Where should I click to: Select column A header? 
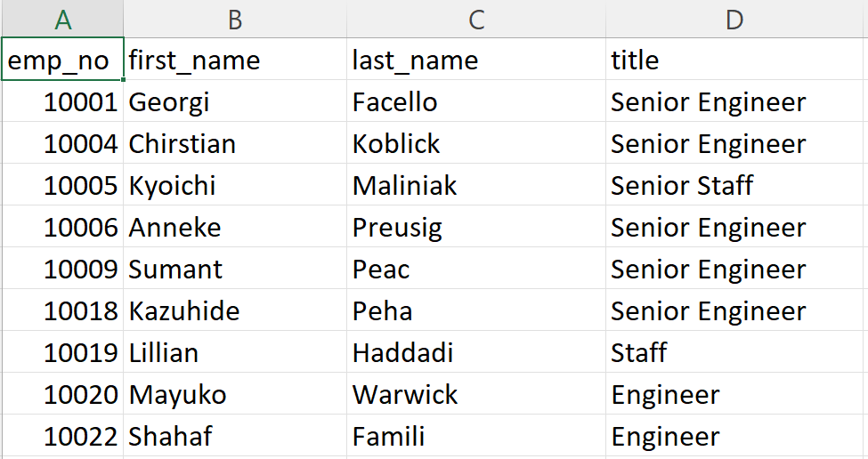tap(62, 19)
